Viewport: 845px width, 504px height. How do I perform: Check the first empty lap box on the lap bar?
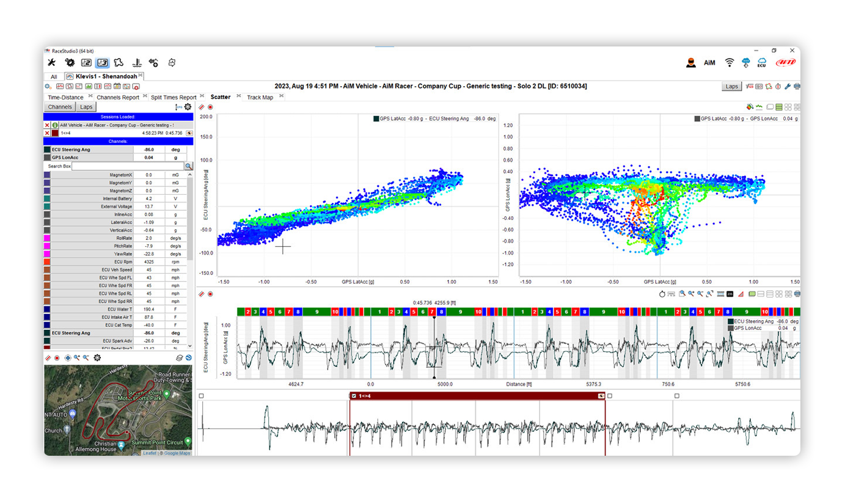pyautogui.click(x=202, y=396)
